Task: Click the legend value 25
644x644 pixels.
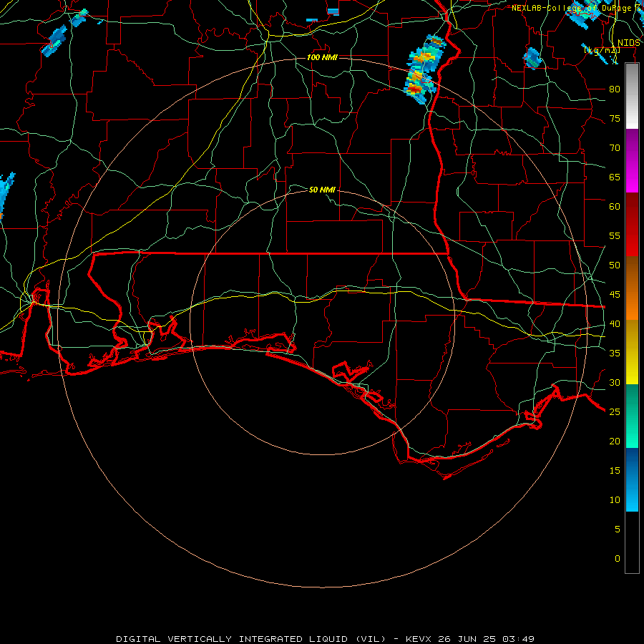Action: click(x=615, y=411)
